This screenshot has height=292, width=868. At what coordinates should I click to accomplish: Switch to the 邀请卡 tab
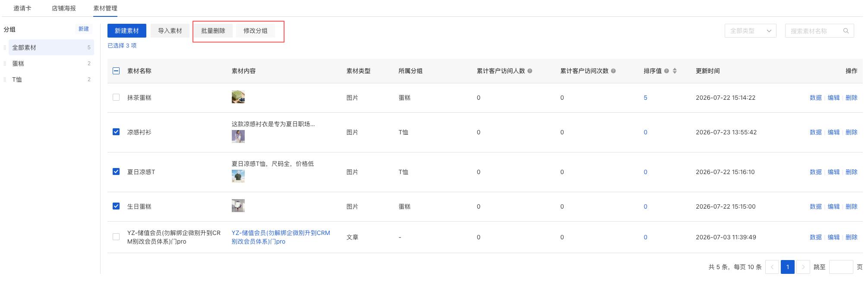pyautogui.click(x=22, y=8)
